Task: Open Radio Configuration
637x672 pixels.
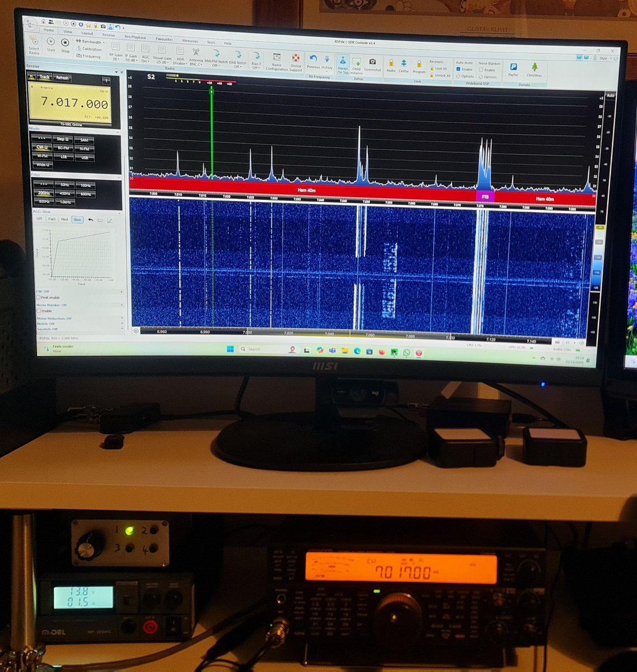Action: click(277, 63)
